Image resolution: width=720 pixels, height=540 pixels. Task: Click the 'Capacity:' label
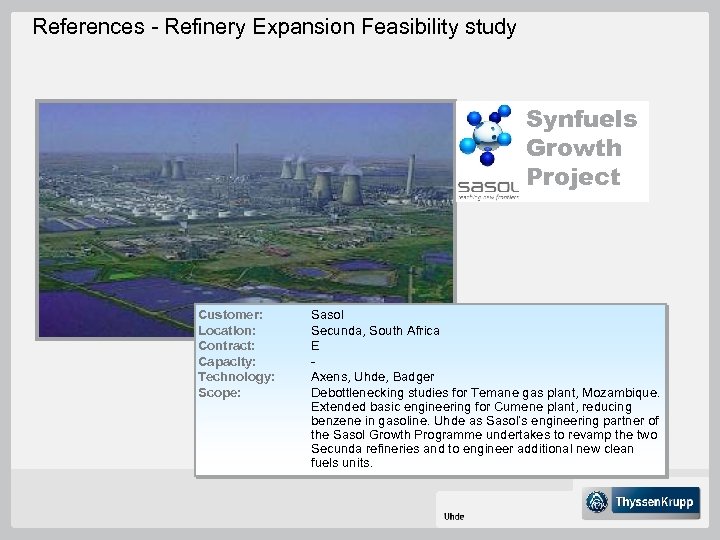pyautogui.click(x=227, y=362)
